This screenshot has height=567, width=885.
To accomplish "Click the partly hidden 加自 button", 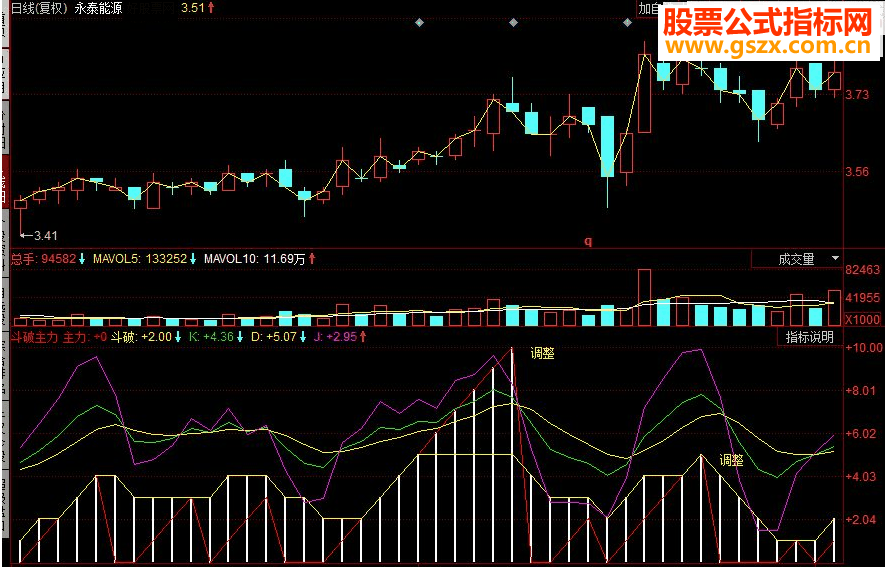I will click(647, 8).
